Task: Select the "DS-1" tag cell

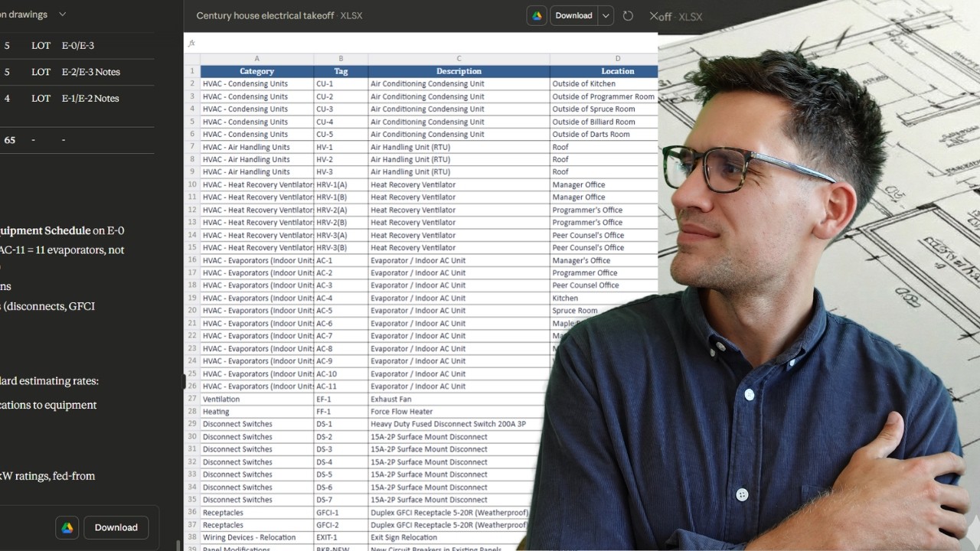Action: [341, 424]
